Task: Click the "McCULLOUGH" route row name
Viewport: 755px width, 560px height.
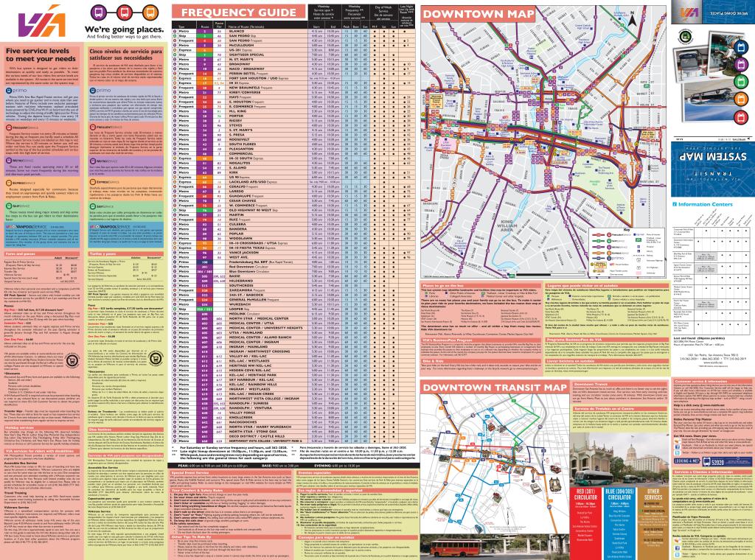Action: (x=241, y=45)
